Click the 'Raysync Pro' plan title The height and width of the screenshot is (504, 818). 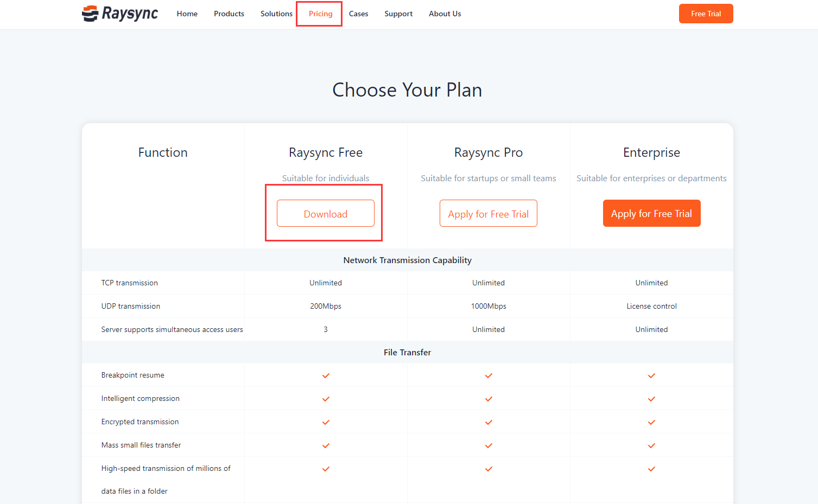[489, 153]
